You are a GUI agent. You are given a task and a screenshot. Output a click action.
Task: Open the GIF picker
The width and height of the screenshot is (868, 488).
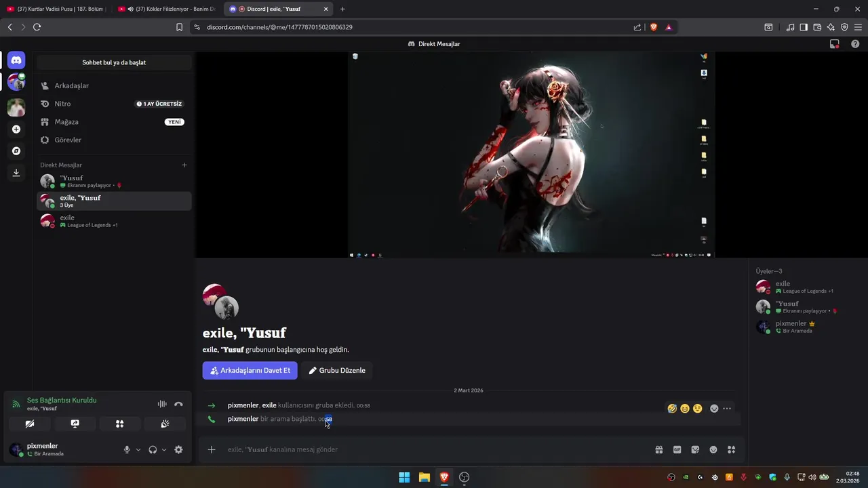677,449
